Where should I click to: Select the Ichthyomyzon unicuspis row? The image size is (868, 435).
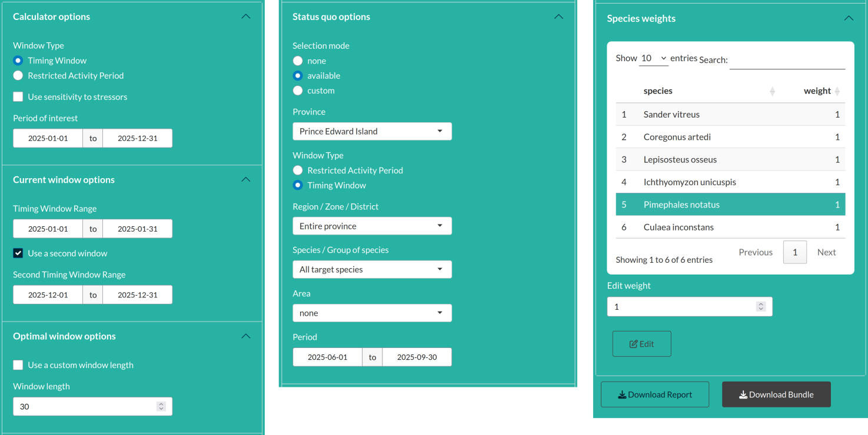(x=730, y=182)
